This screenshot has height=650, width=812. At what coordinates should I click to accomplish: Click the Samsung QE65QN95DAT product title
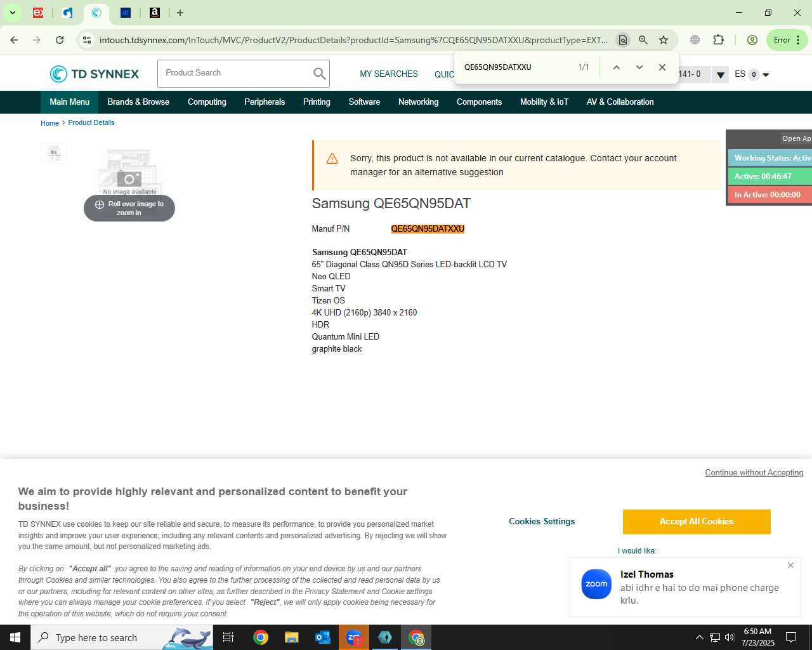(391, 204)
